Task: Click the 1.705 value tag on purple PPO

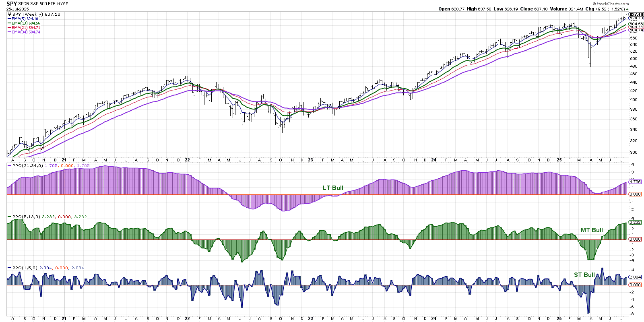Action: pyautogui.click(x=635, y=182)
